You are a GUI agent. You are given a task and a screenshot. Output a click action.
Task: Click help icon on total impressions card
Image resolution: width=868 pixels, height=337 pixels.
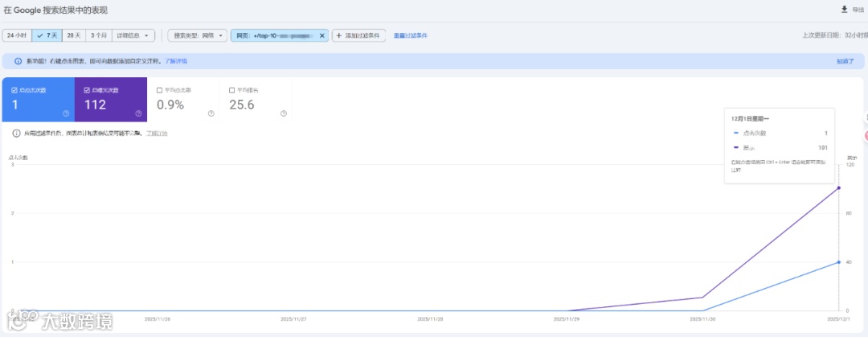tap(138, 113)
